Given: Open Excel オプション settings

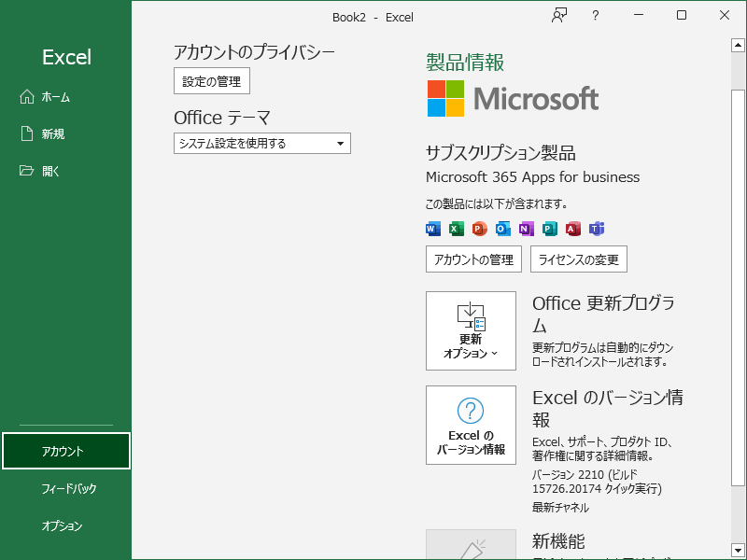Looking at the screenshot, I should click(x=65, y=525).
